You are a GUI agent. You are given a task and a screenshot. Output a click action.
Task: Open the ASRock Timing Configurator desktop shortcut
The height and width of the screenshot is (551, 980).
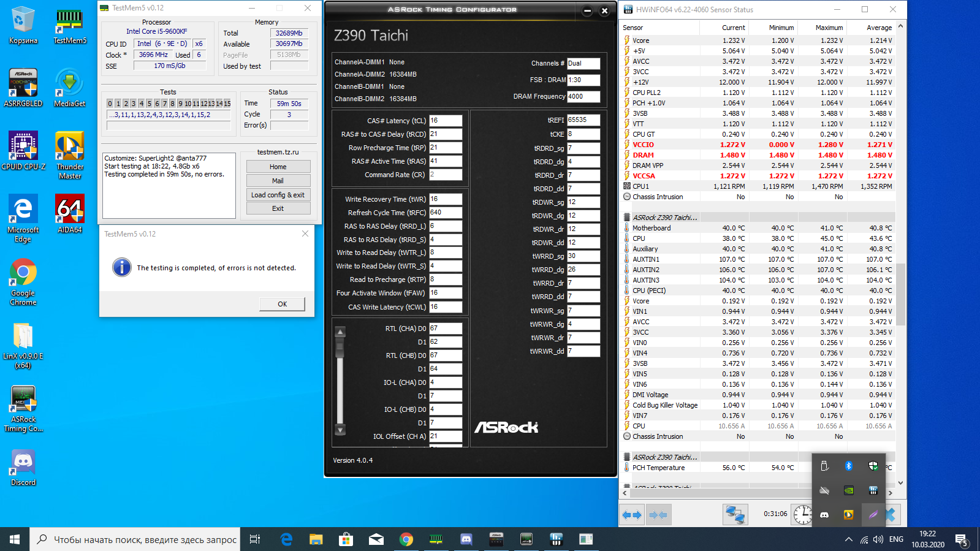pyautogui.click(x=23, y=408)
